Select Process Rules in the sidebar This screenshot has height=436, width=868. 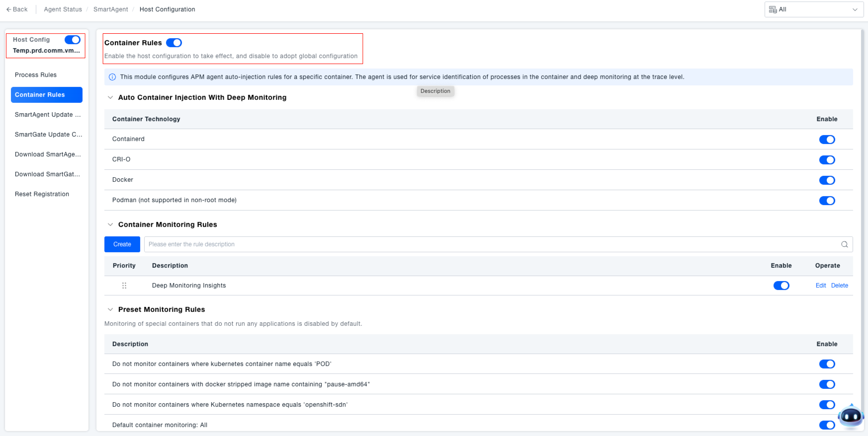pyautogui.click(x=36, y=75)
